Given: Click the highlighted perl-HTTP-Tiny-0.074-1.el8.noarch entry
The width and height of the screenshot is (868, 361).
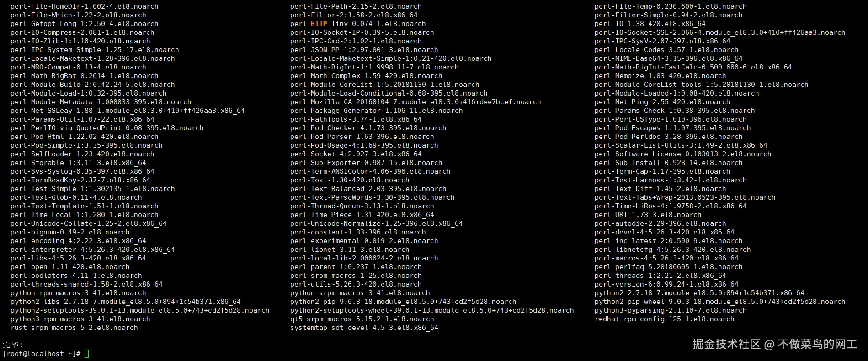Looking at the screenshot, I should [358, 24].
